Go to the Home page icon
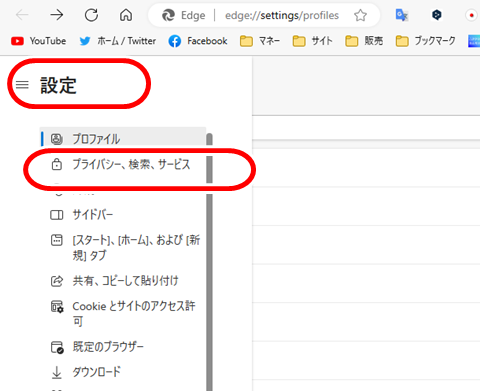The height and width of the screenshot is (391, 480). click(x=126, y=15)
